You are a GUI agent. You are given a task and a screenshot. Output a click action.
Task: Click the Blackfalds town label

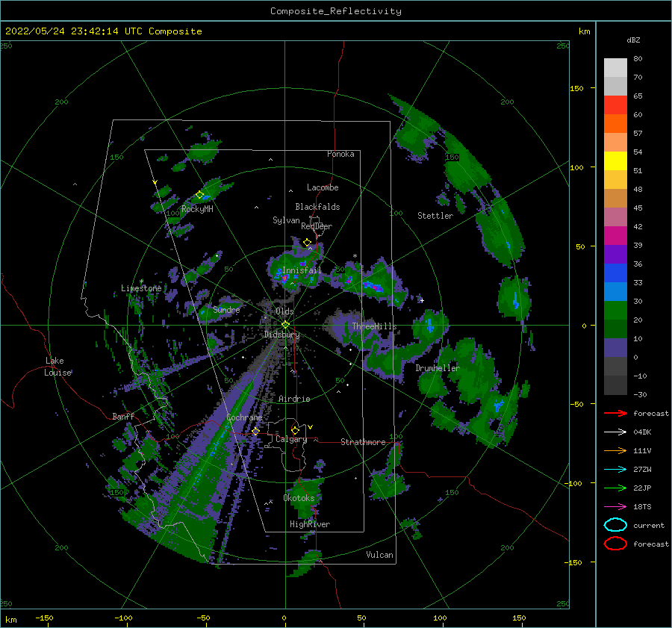(x=317, y=207)
